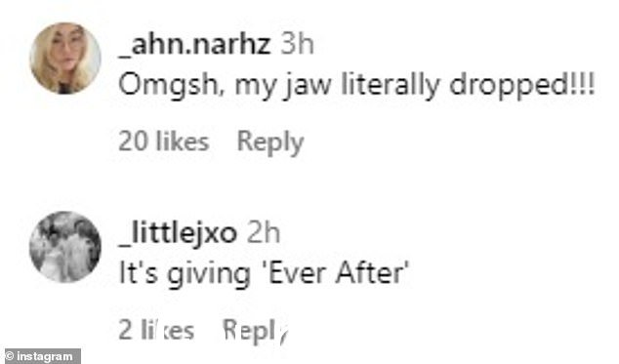View the 2 likes on second comment
The width and height of the screenshot is (619, 364).
coord(156,330)
